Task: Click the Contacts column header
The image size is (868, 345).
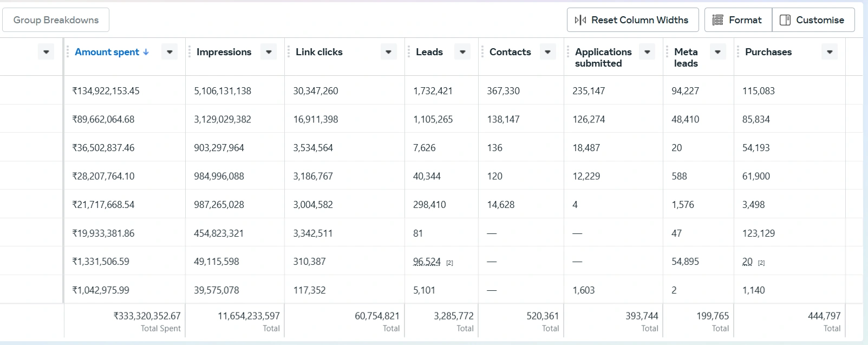Action: 510,52
